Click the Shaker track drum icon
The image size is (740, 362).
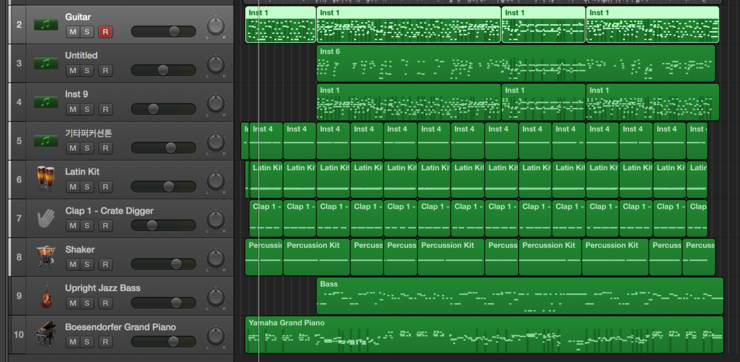(46, 257)
